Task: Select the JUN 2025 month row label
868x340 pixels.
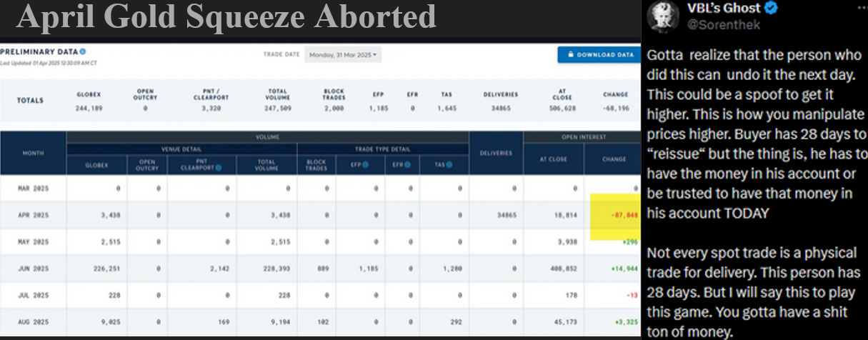Action: point(33,269)
